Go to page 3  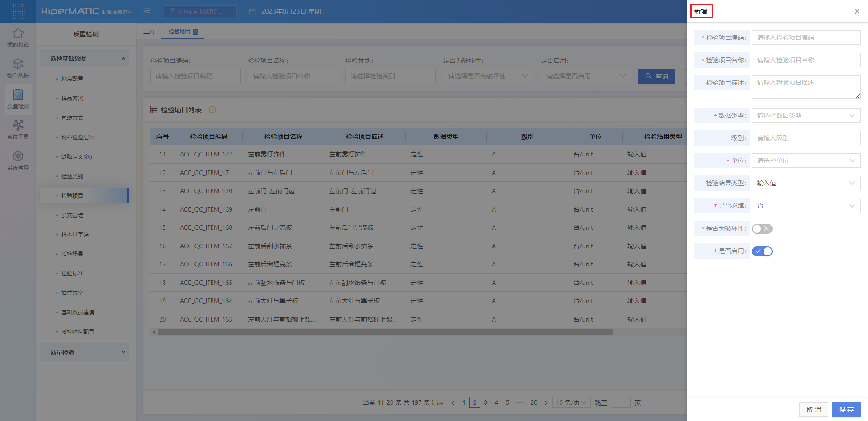coord(486,402)
